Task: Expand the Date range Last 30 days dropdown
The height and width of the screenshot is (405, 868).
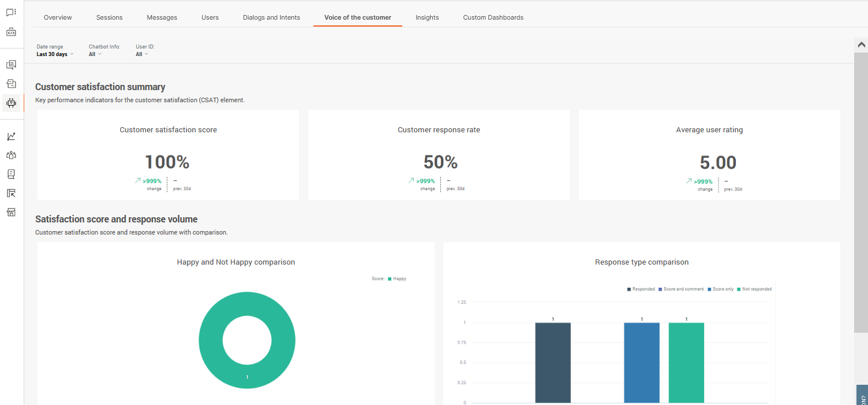Action: [55, 54]
